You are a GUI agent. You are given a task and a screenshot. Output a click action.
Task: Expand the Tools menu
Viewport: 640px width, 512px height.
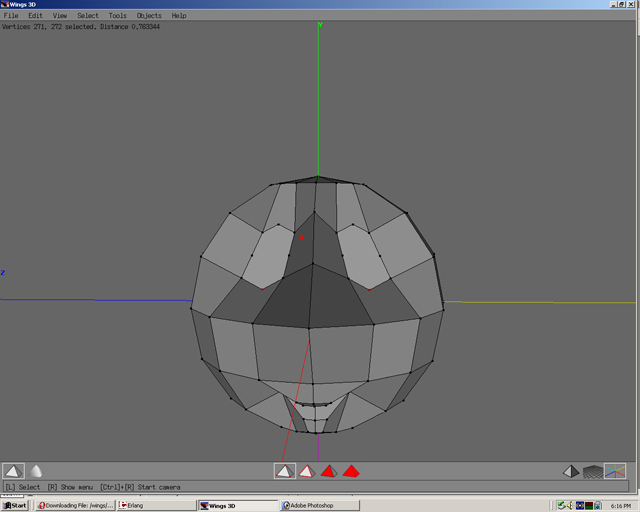[117, 16]
